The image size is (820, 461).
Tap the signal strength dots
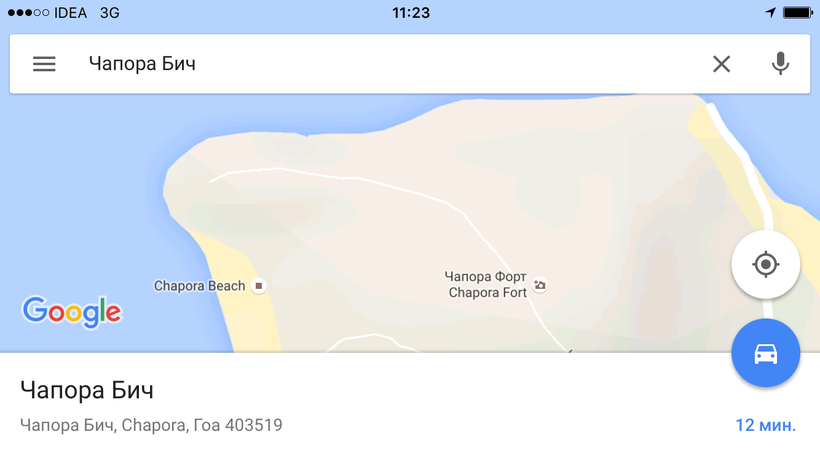click(x=28, y=13)
